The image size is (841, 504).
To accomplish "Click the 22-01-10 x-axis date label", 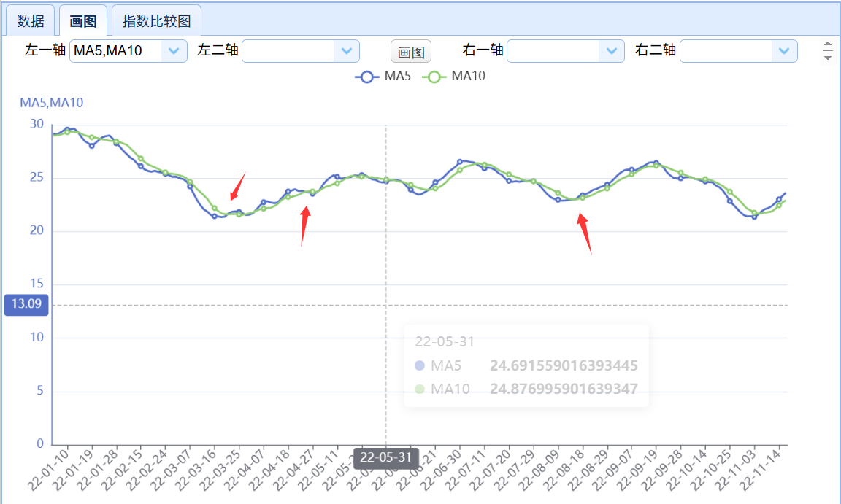I will [48, 470].
